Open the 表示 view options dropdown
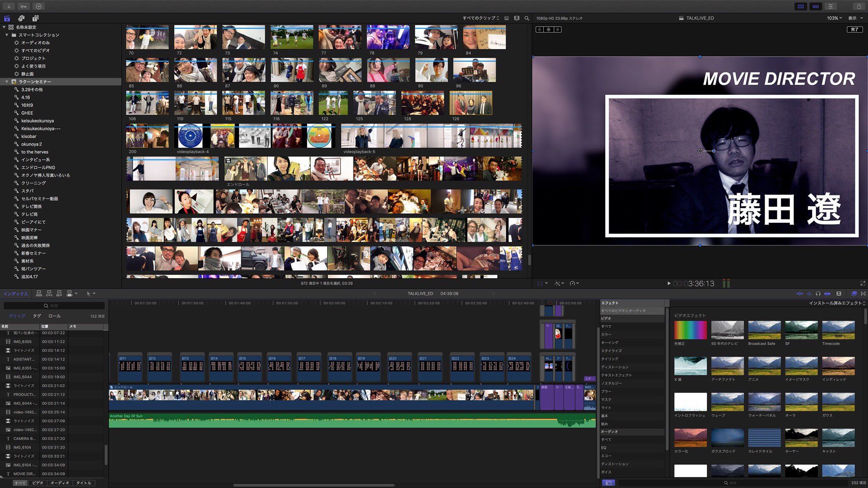The width and height of the screenshot is (868, 488). (855, 18)
